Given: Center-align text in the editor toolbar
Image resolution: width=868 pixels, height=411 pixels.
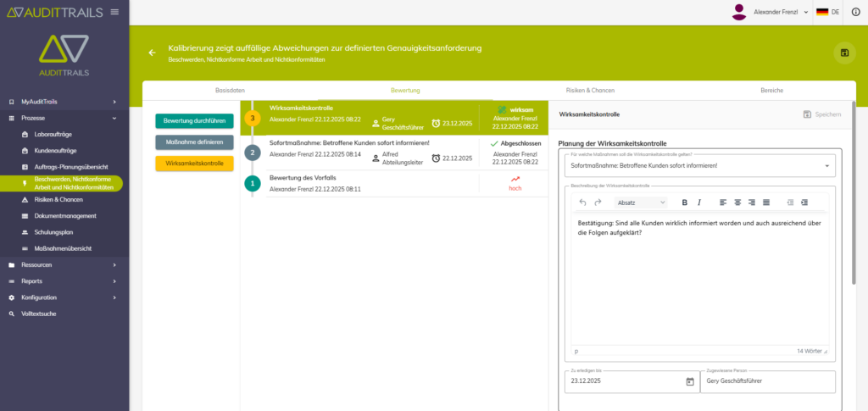Looking at the screenshot, I should point(737,203).
